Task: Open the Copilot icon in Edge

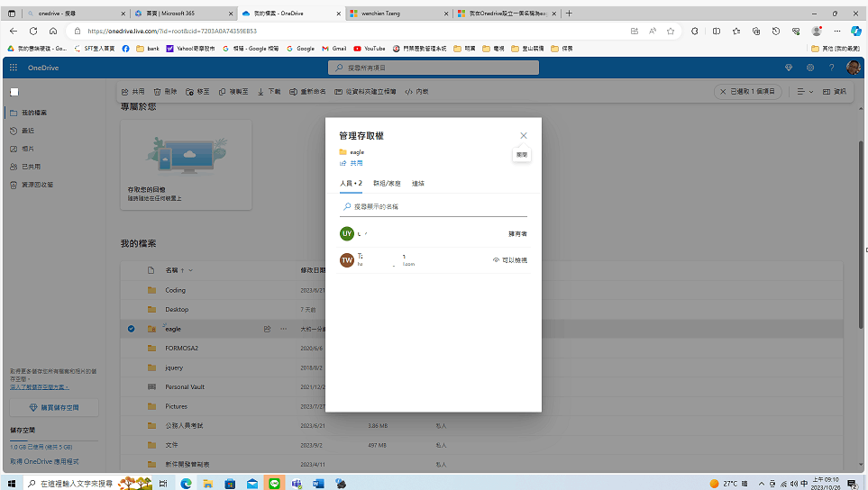Action: pos(855,31)
